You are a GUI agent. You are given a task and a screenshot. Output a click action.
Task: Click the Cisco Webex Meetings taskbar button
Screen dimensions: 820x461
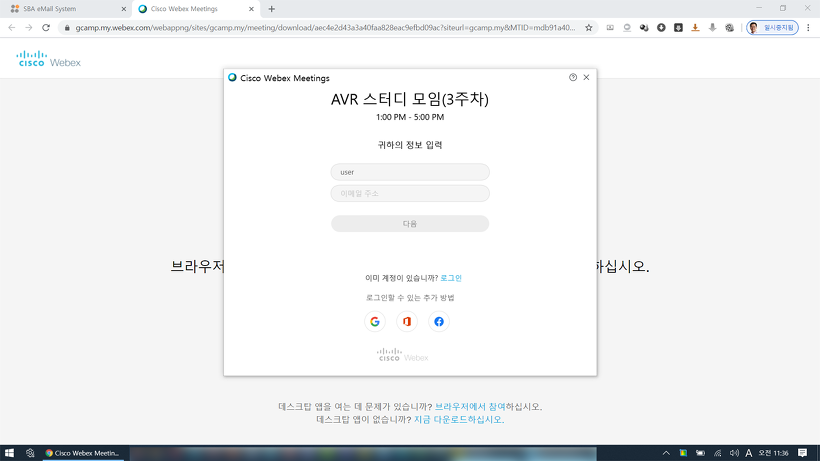(x=83, y=453)
